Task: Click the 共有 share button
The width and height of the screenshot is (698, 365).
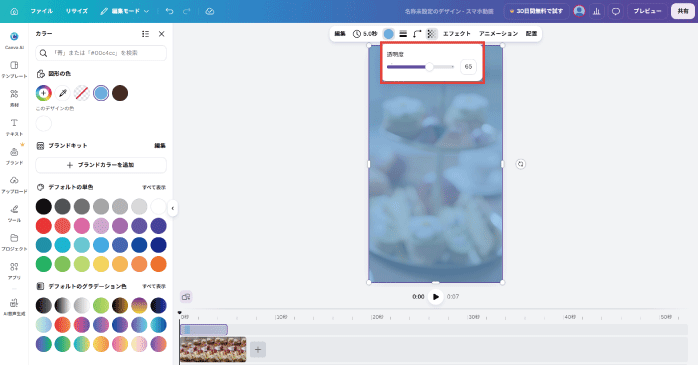Action: [683, 11]
